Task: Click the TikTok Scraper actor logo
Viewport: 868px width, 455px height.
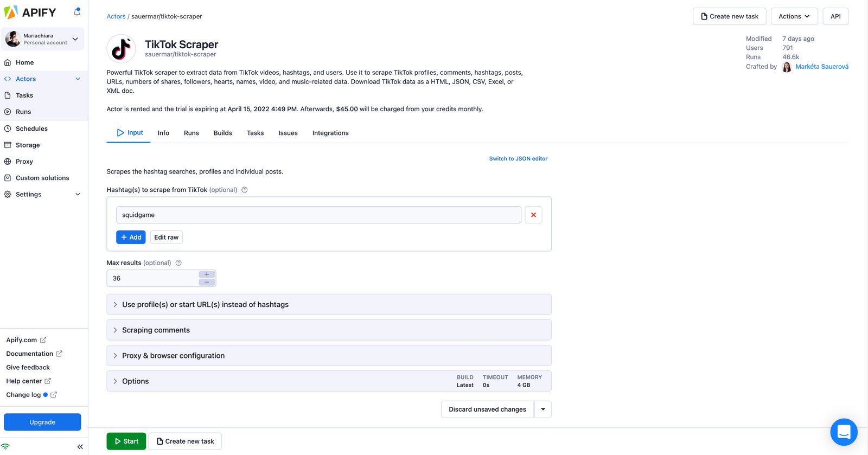Action: 121,48
